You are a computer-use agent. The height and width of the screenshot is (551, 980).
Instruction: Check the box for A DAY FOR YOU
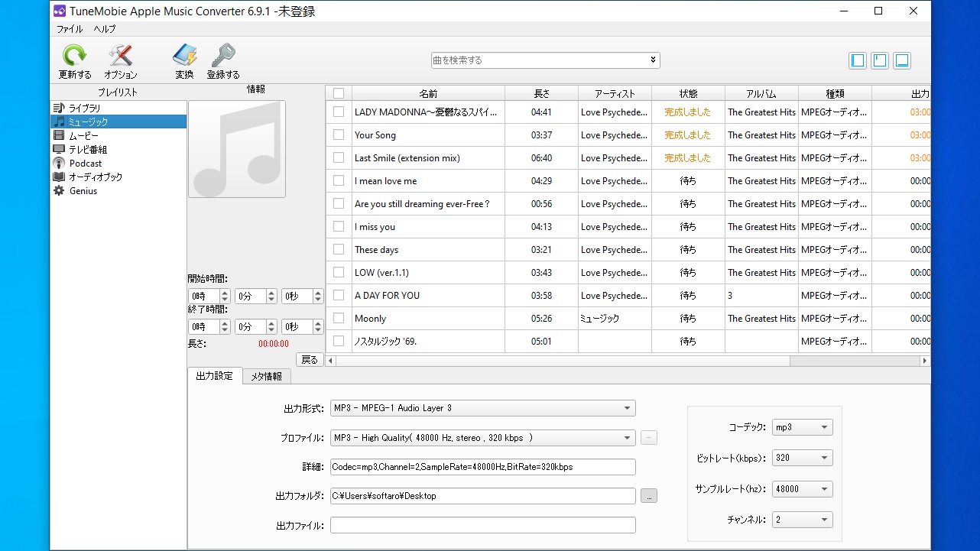(x=339, y=295)
